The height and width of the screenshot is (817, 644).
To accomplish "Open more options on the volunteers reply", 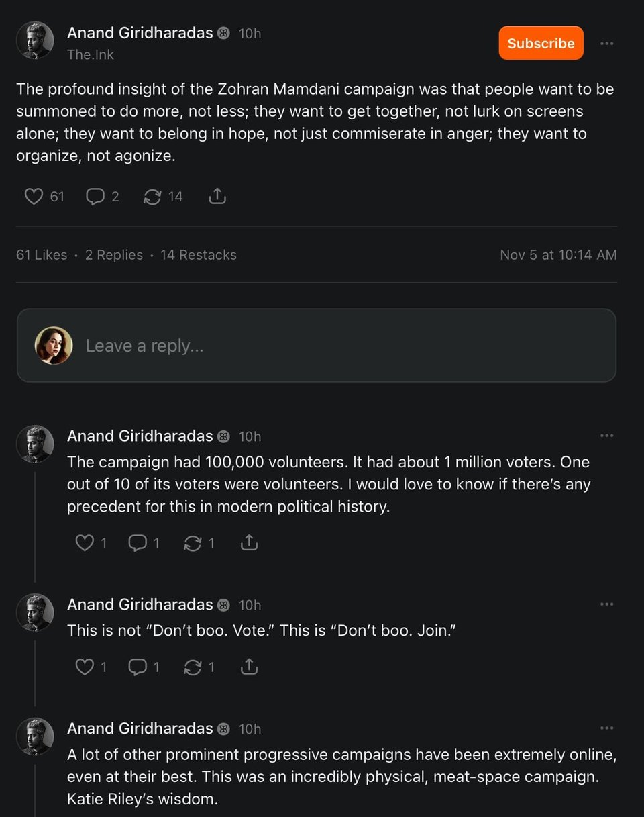I will pyautogui.click(x=607, y=435).
